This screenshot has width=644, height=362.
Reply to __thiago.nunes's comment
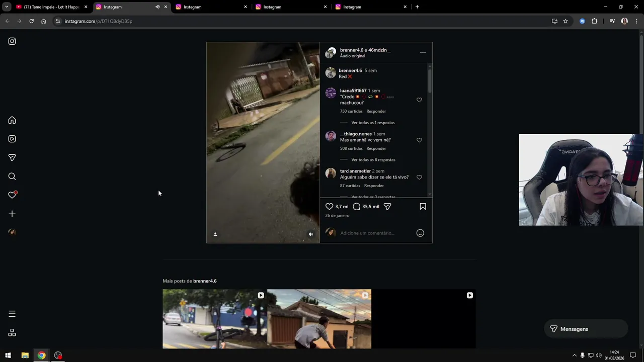(x=376, y=148)
